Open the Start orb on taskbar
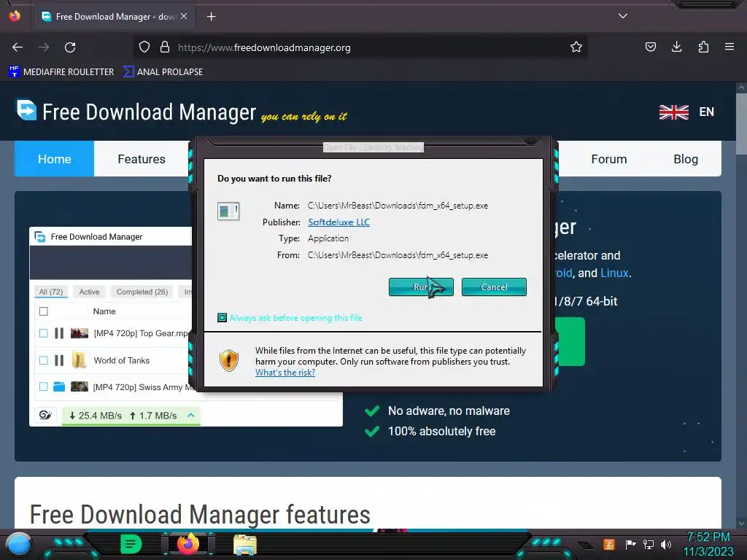The image size is (747, 560). pyautogui.click(x=19, y=545)
